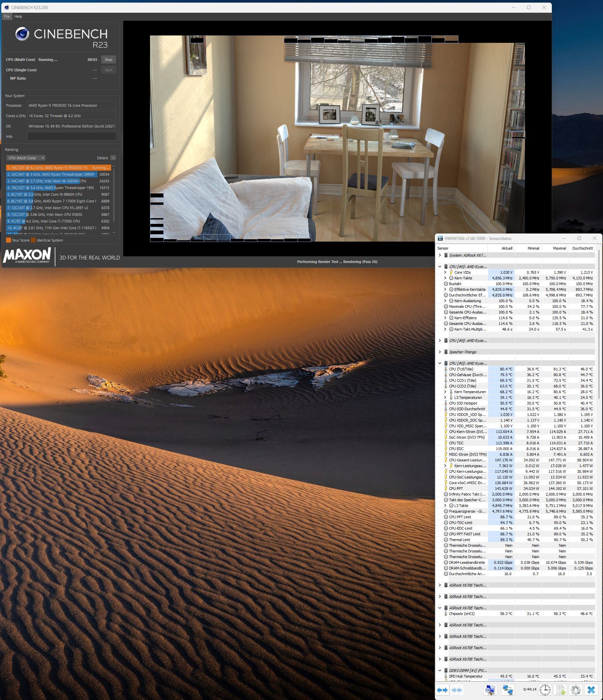Click the round icon beside CPU PPT Limit
603x700 pixels.
446,517
